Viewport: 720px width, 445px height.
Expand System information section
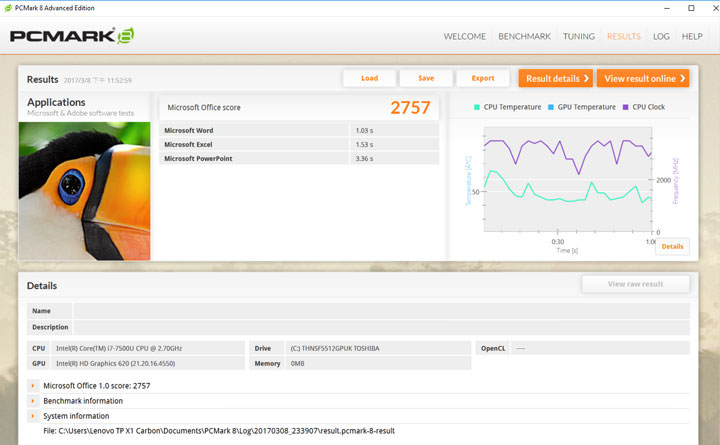pyautogui.click(x=33, y=416)
